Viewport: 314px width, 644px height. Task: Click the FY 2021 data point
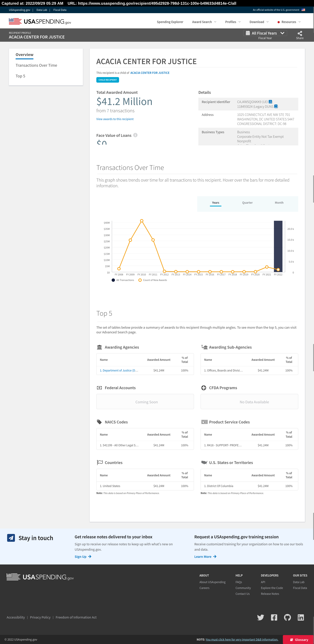pos(267,267)
